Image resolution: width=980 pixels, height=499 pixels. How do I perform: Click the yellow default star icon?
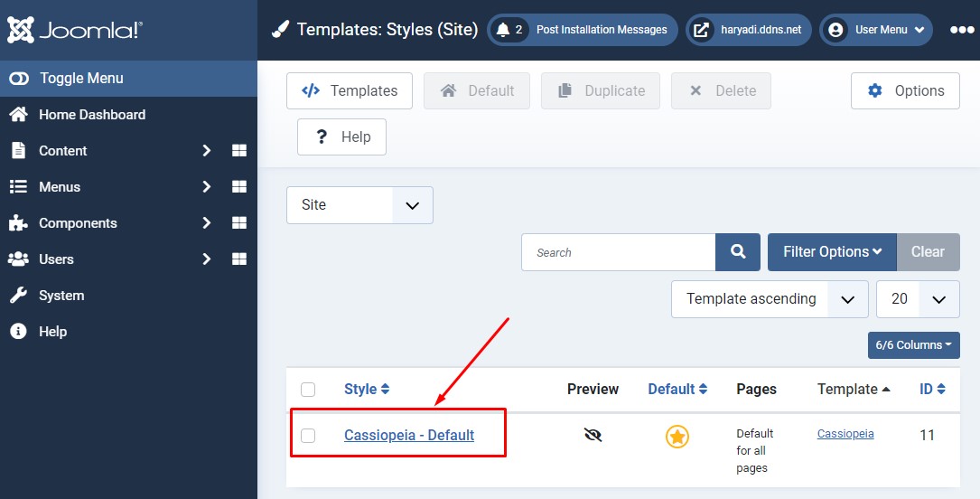pyautogui.click(x=677, y=437)
